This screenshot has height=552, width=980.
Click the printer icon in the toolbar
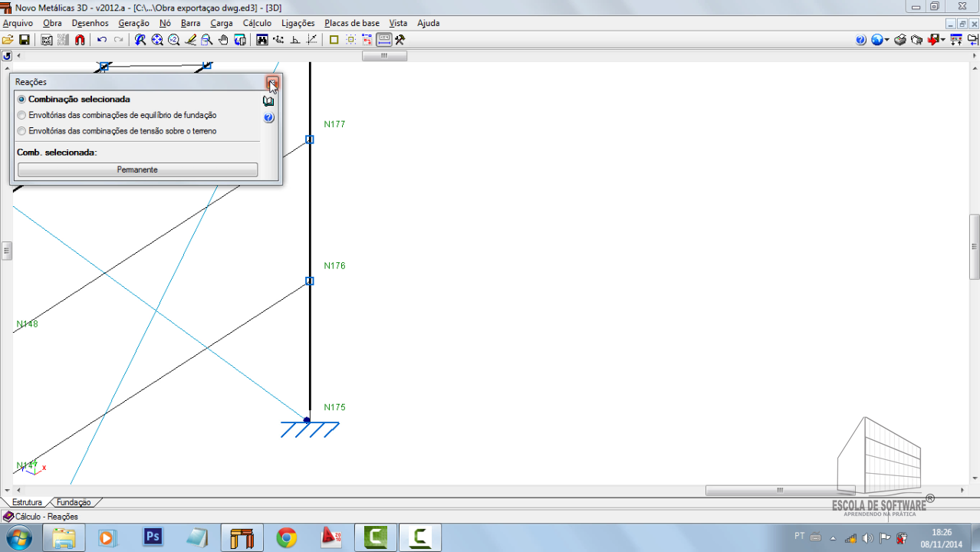coord(900,40)
